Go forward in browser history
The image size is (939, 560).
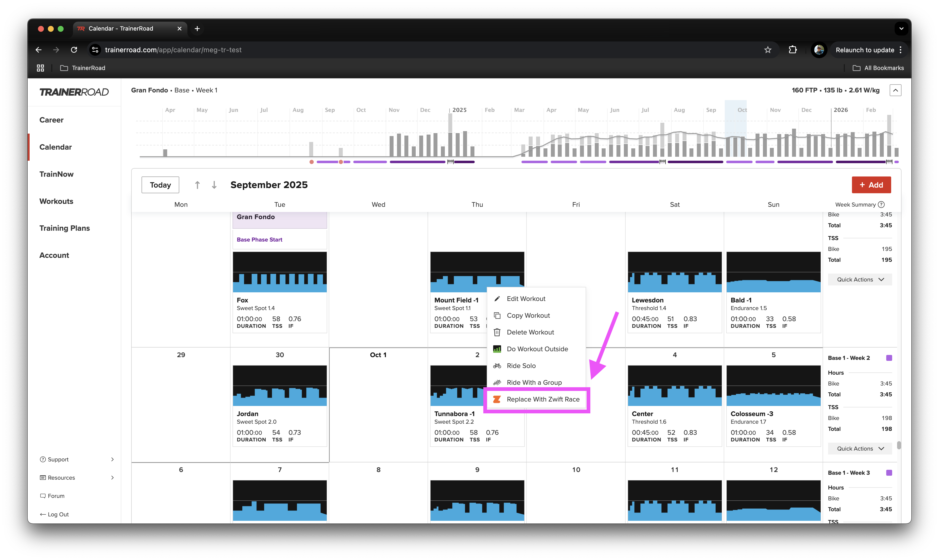pos(56,50)
